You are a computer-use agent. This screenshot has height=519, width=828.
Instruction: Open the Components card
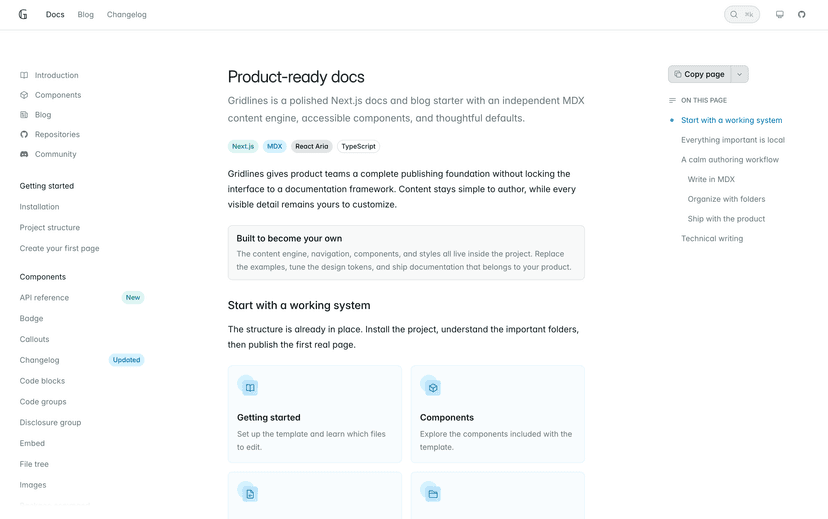pos(497,414)
